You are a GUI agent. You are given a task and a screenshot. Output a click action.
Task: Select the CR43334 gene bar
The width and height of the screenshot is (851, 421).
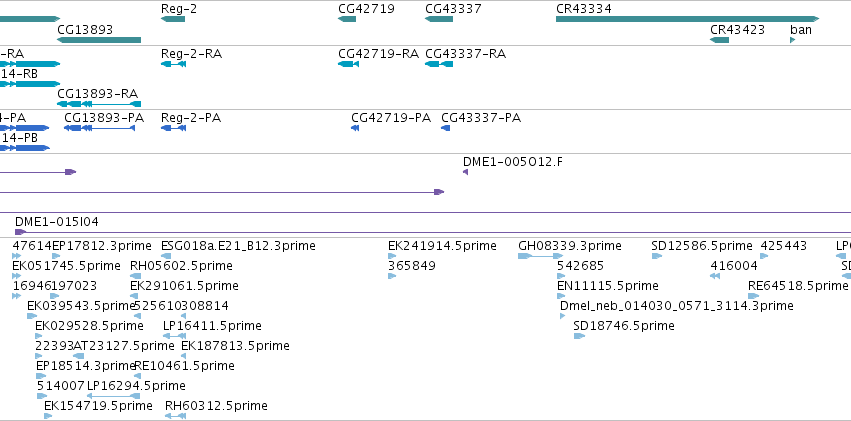click(x=687, y=19)
